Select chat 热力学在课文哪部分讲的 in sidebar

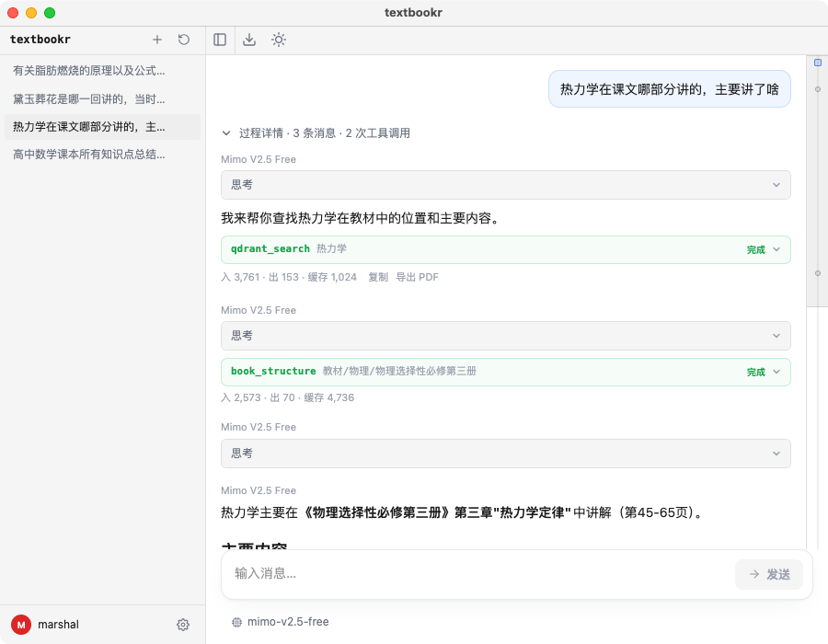(x=102, y=127)
